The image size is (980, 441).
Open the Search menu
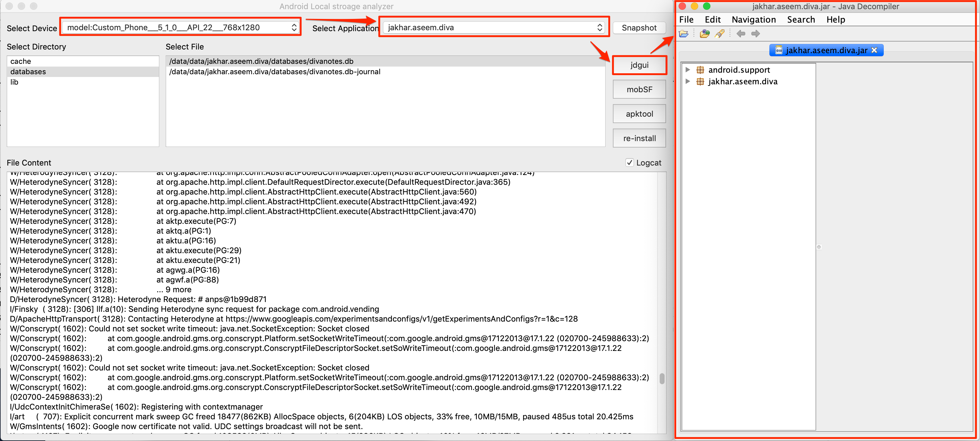coord(801,20)
